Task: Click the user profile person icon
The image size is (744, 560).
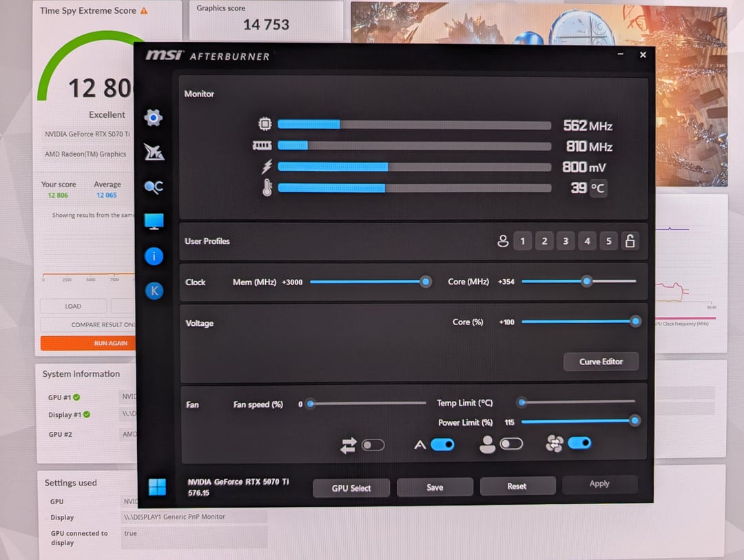Action: [503, 241]
